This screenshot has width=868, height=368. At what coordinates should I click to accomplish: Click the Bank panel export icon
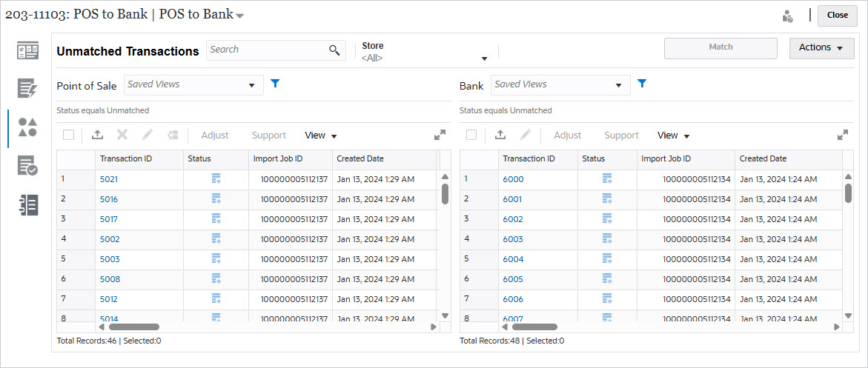(x=500, y=136)
